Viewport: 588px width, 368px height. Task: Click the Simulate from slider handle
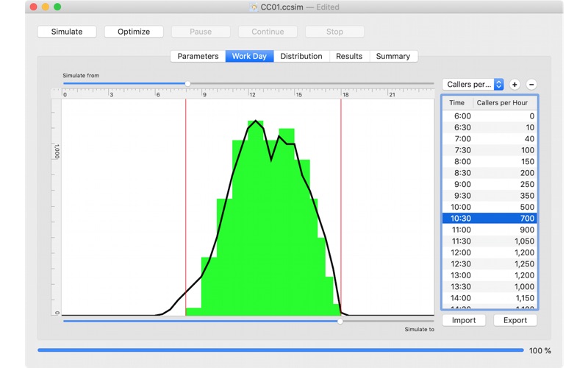pos(188,83)
